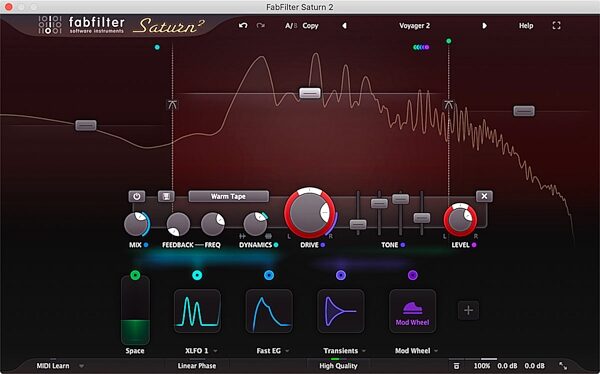Enter full screen mode

(x=556, y=26)
